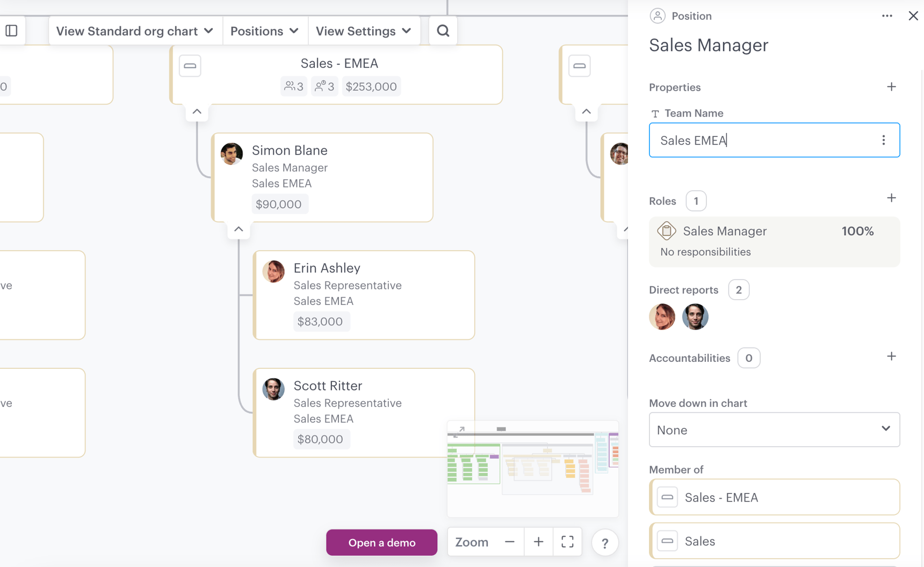The image size is (924, 567).
Task: Toggle the left sidebar panel icon
Action: 11,31
